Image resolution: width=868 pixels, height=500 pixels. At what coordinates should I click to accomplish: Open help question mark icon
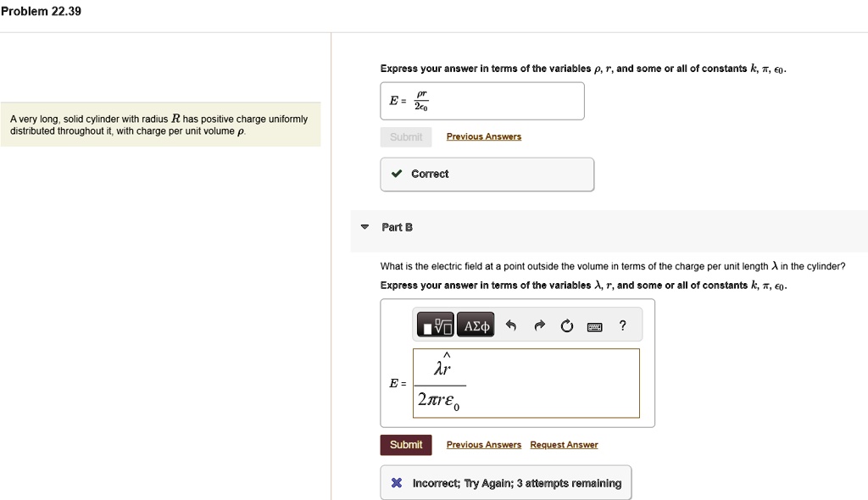coord(623,325)
